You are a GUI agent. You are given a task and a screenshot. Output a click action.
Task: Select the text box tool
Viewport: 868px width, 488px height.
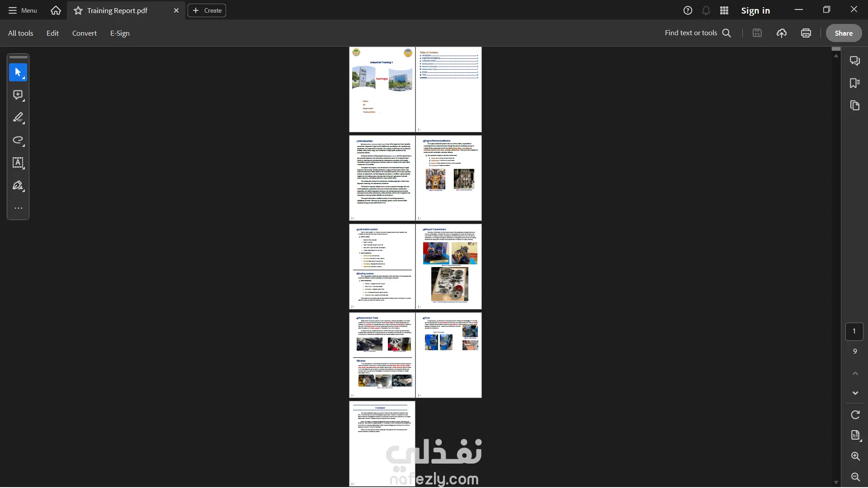click(18, 163)
